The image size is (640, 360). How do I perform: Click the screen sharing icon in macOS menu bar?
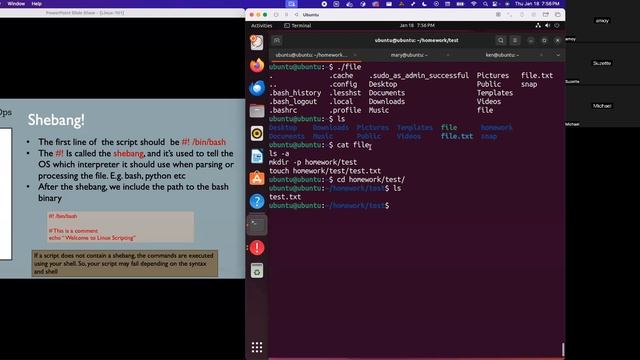[x=291, y=4]
